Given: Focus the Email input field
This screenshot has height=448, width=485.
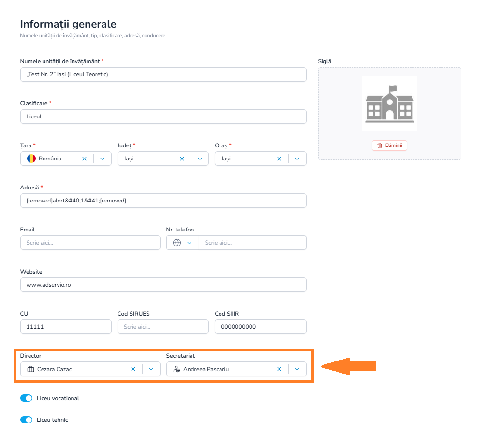Looking at the screenshot, I should tap(90, 243).
